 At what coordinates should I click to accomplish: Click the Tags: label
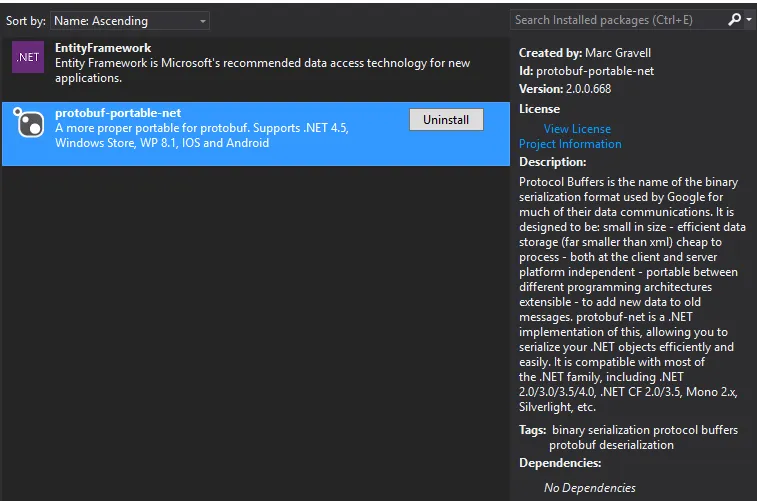tap(533, 430)
